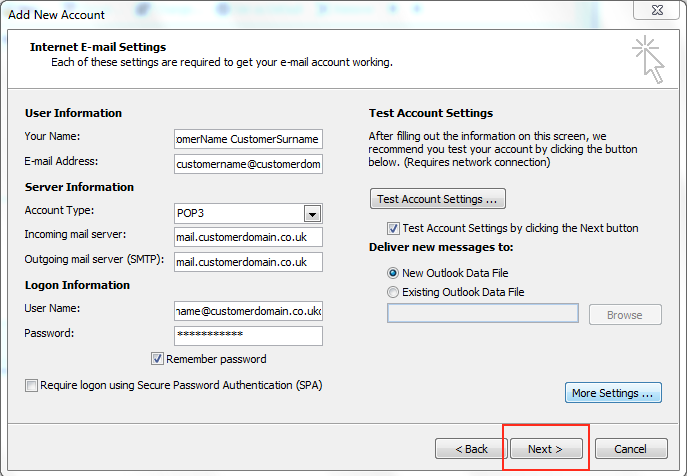Select the Incoming mail server field
This screenshot has height=476, width=687.
(x=247, y=237)
